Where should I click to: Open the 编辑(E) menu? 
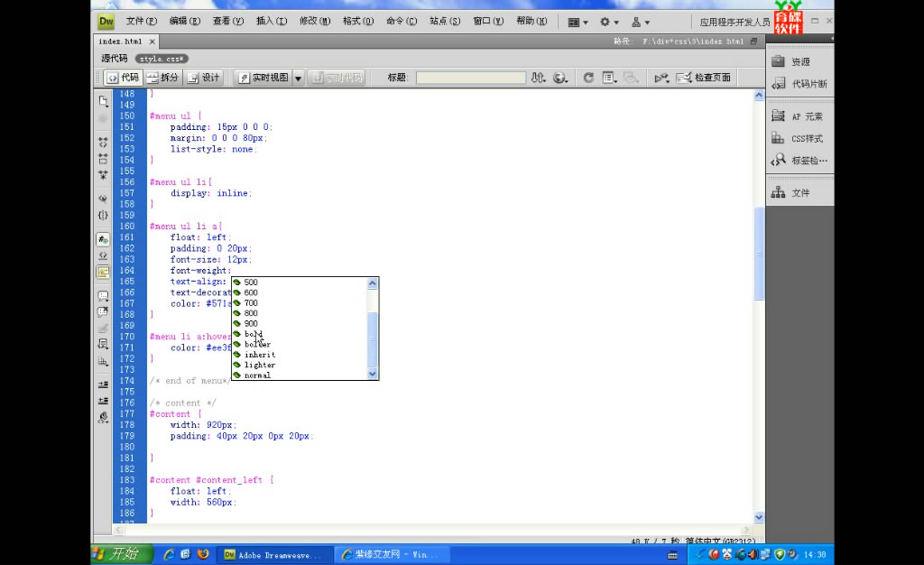[184, 21]
